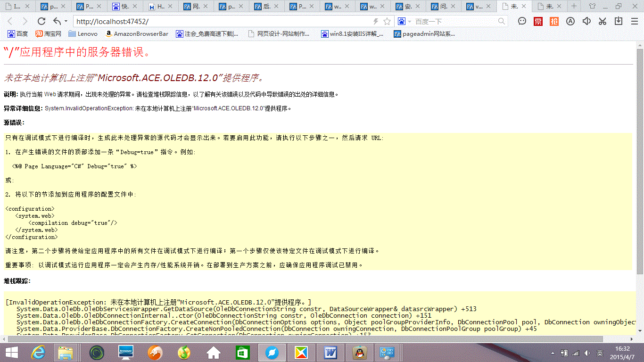644x362 pixels.
Task: Toggle browser sound mute speaker icon
Action: click(x=586, y=21)
